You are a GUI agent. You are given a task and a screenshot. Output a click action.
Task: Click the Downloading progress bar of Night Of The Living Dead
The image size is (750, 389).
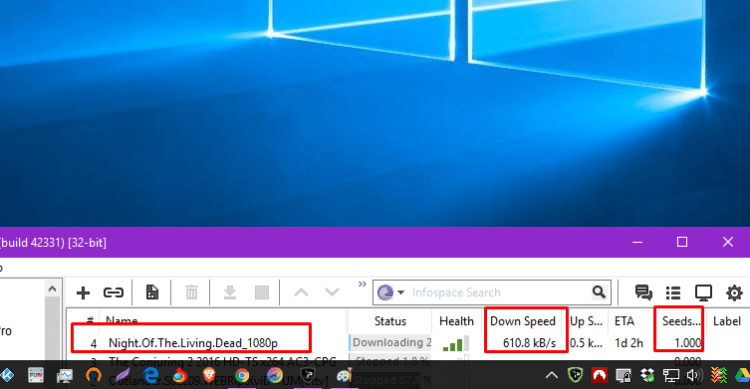coord(390,343)
